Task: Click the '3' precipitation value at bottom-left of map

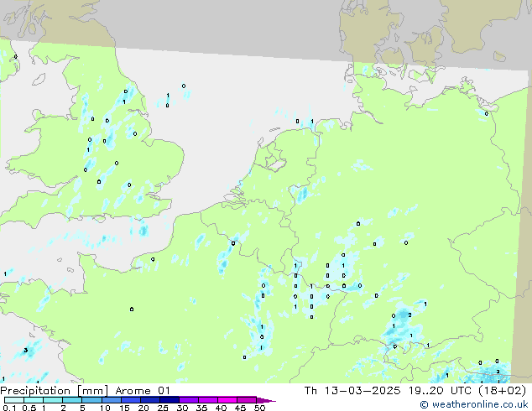Action: 26,350
